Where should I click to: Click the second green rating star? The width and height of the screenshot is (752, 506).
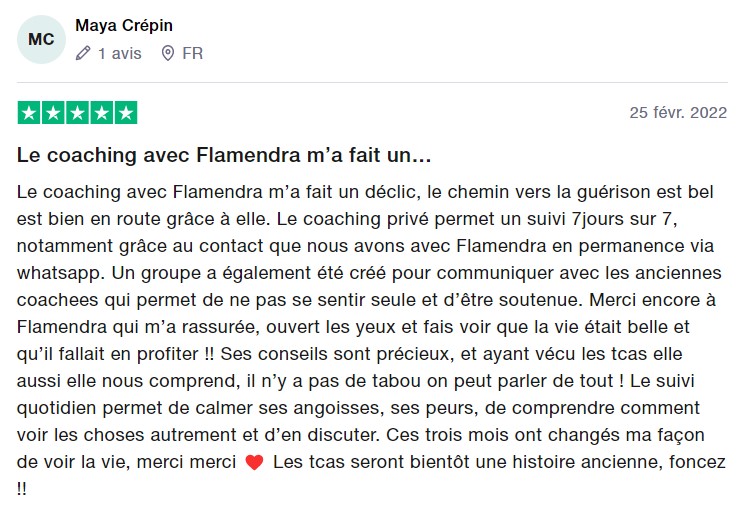pos(53,113)
